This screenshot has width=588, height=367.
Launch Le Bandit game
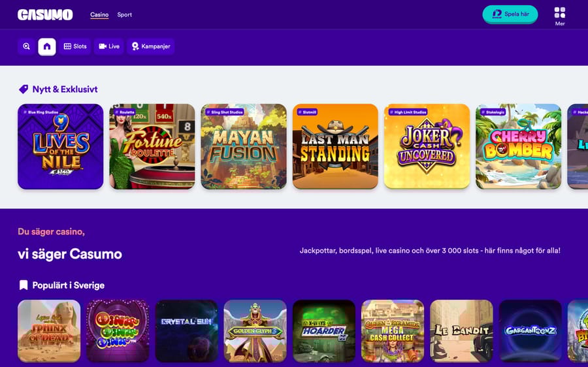click(461, 330)
